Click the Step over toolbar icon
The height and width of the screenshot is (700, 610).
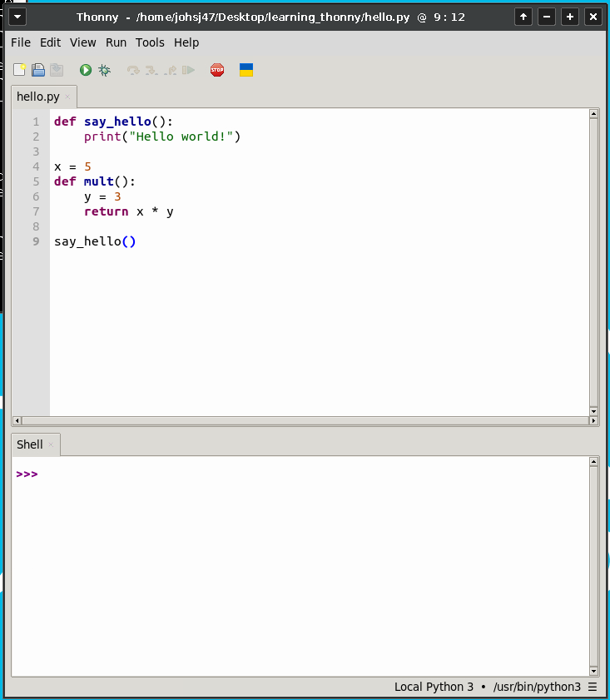tap(133, 70)
